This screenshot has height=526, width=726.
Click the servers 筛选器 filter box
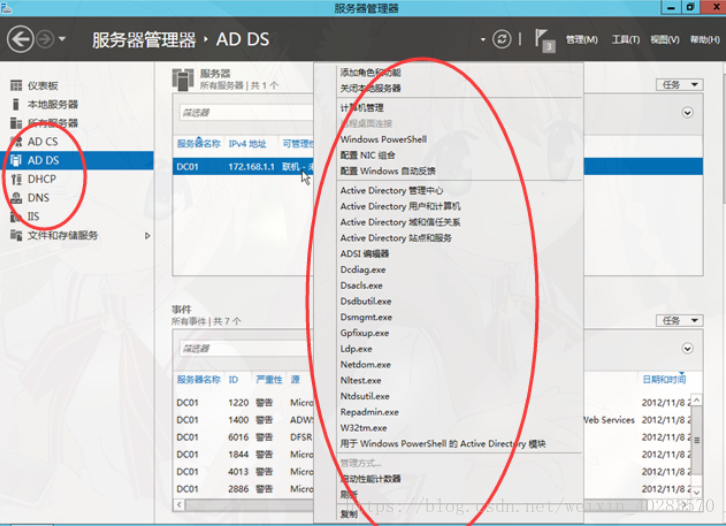click(246, 113)
